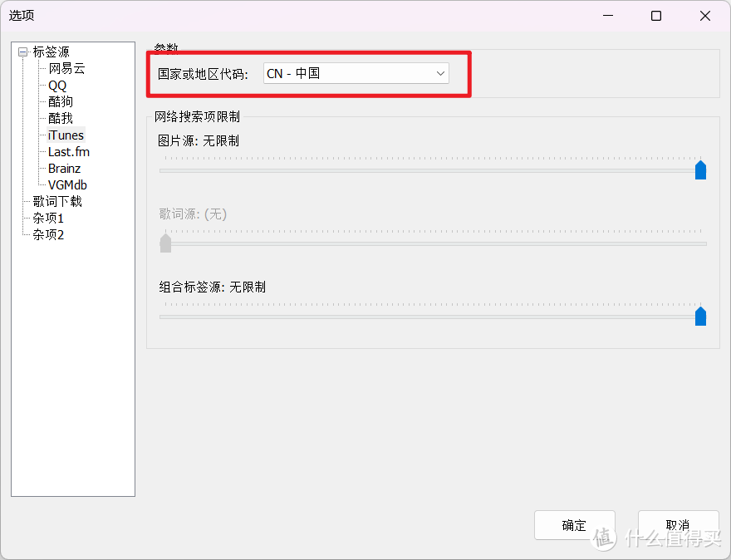
Task: Select iTunes in the source list
Action: [x=65, y=135]
